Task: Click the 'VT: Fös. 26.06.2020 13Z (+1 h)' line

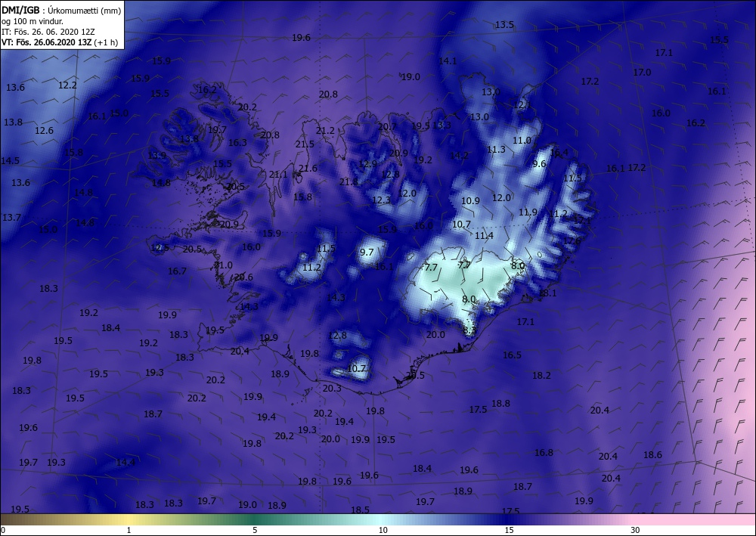Action: point(59,42)
